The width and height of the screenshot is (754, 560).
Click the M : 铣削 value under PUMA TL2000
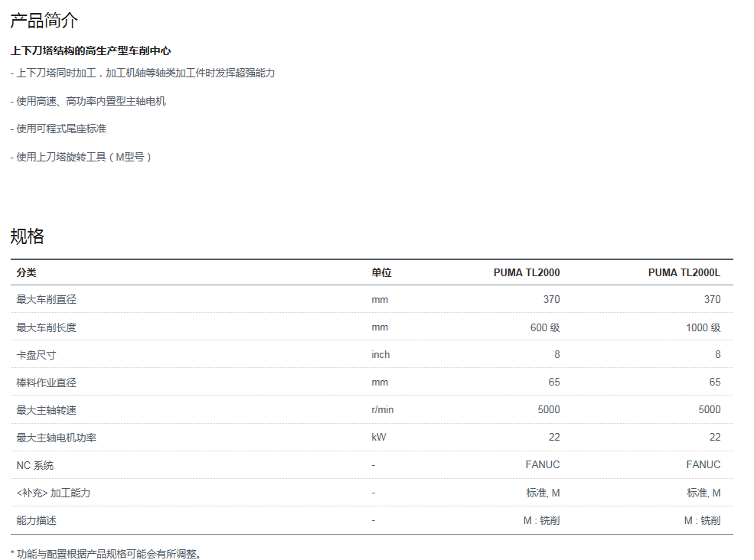click(541, 520)
